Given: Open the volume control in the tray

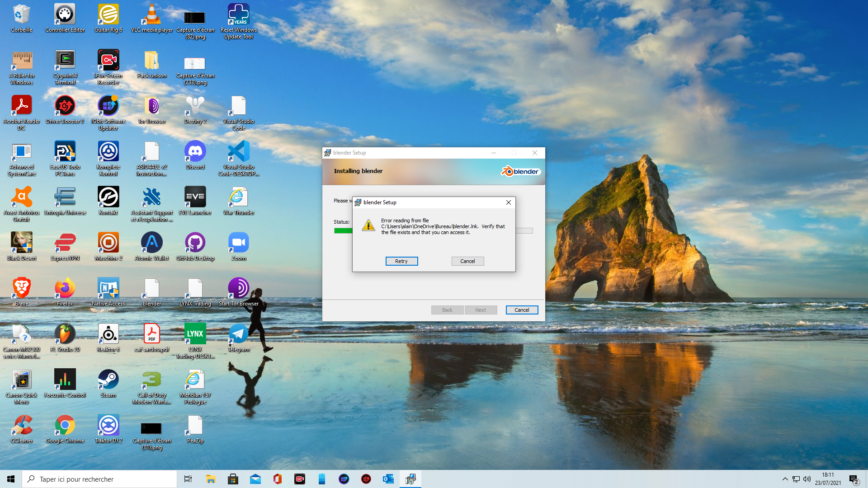Looking at the screenshot, I should [x=807, y=479].
